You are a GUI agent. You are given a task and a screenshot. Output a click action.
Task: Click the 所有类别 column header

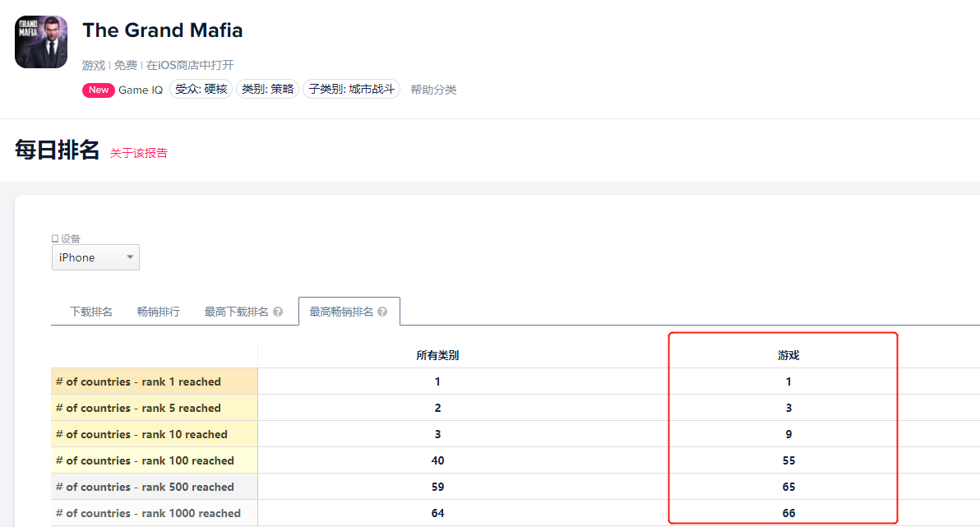point(437,355)
